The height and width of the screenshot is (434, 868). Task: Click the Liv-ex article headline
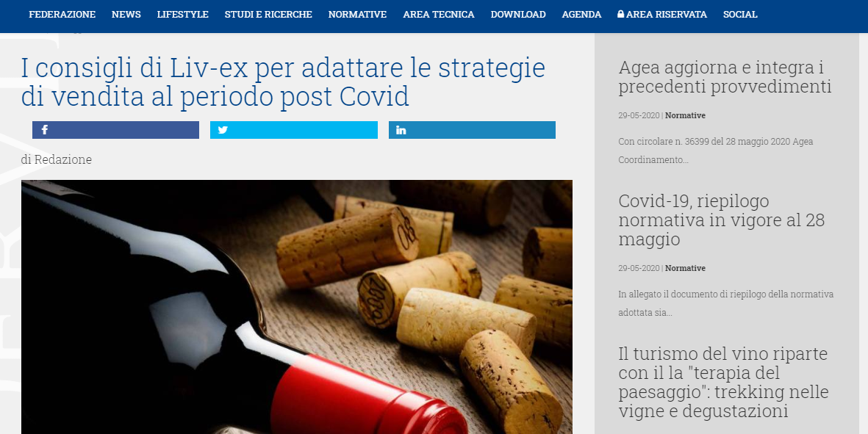pos(284,82)
